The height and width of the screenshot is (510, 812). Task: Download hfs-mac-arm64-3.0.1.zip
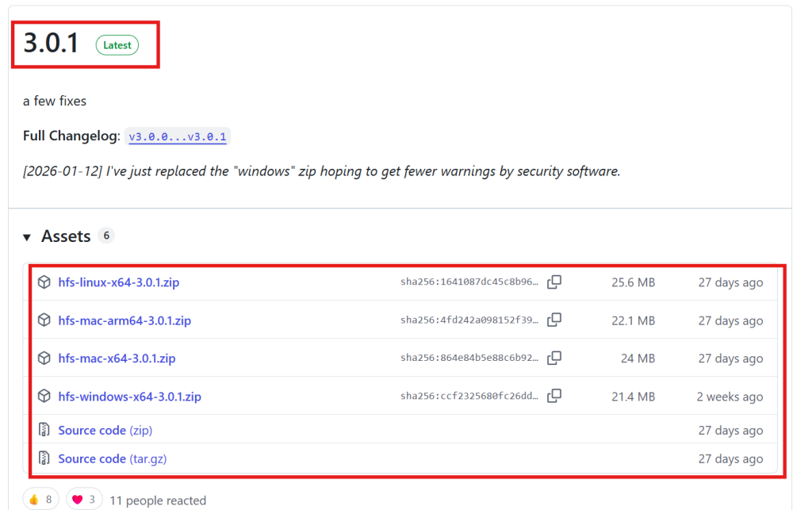(x=124, y=320)
